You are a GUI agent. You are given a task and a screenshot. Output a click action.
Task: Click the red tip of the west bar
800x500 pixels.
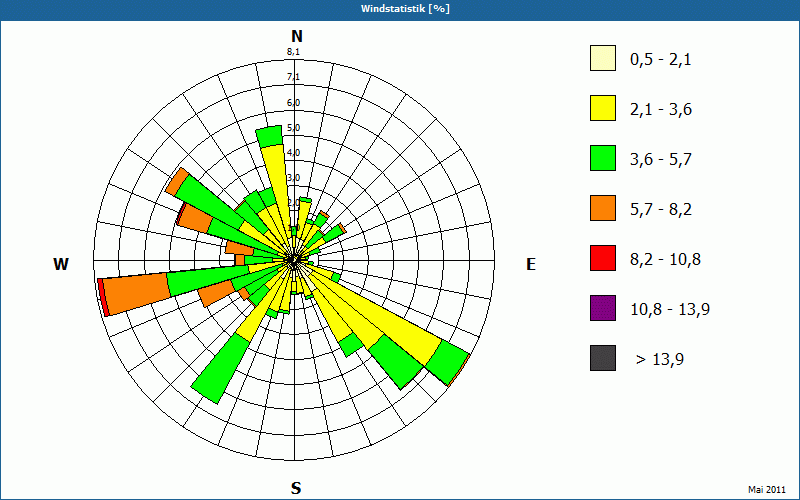(x=103, y=297)
